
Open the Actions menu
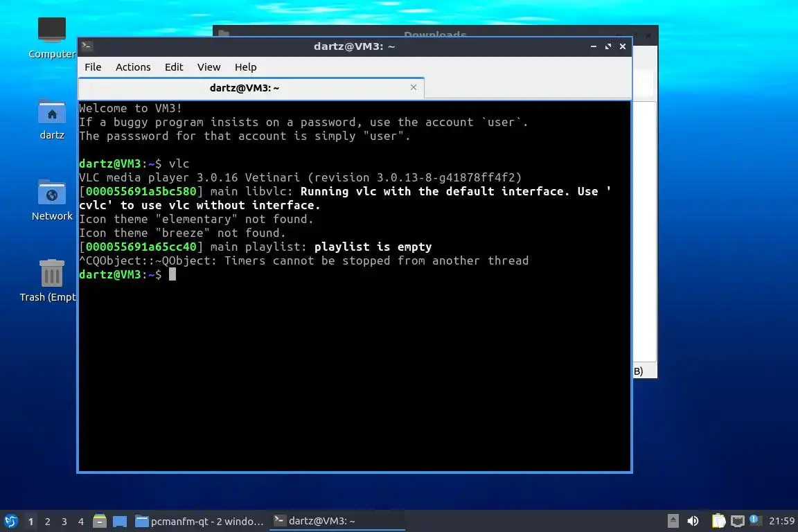point(133,67)
